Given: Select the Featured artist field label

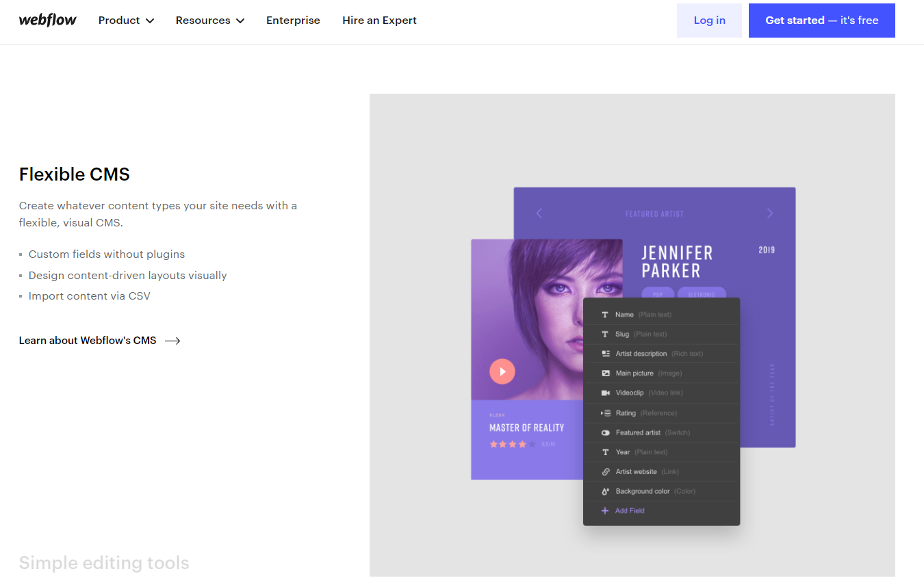Looking at the screenshot, I should pyautogui.click(x=638, y=433).
